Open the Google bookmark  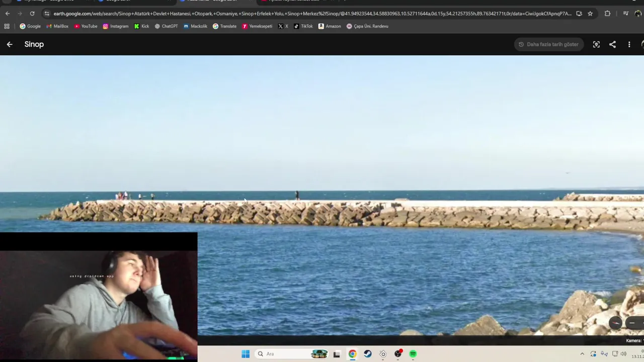coord(30,26)
